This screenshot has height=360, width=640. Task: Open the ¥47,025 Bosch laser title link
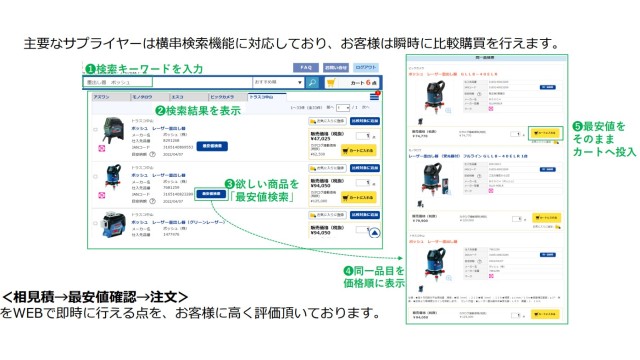pyautogui.click(x=158, y=129)
